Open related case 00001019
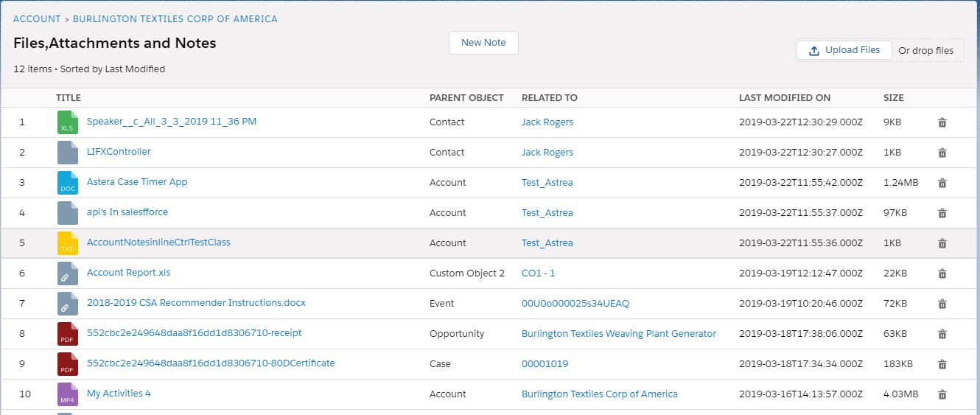 tap(545, 364)
